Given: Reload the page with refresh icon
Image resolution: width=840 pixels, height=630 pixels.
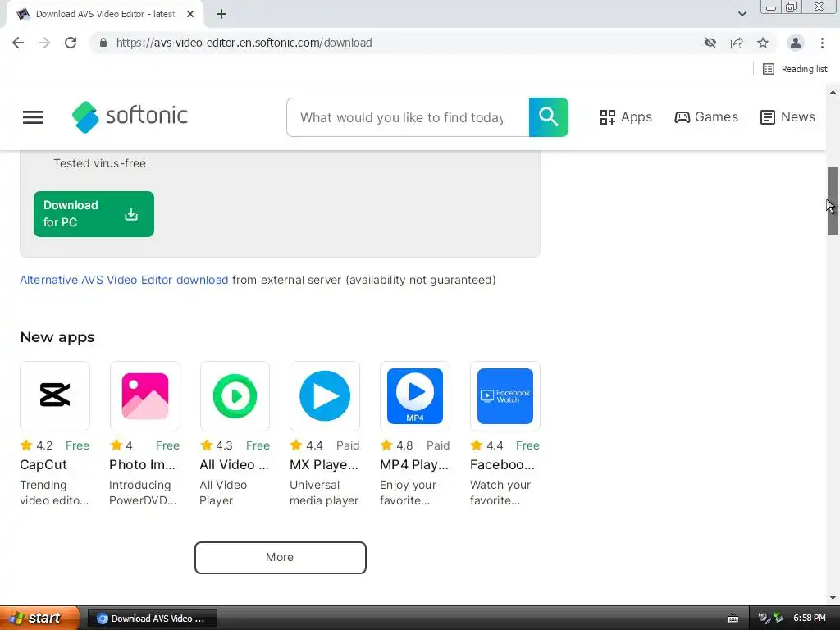Looking at the screenshot, I should [x=71, y=43].
